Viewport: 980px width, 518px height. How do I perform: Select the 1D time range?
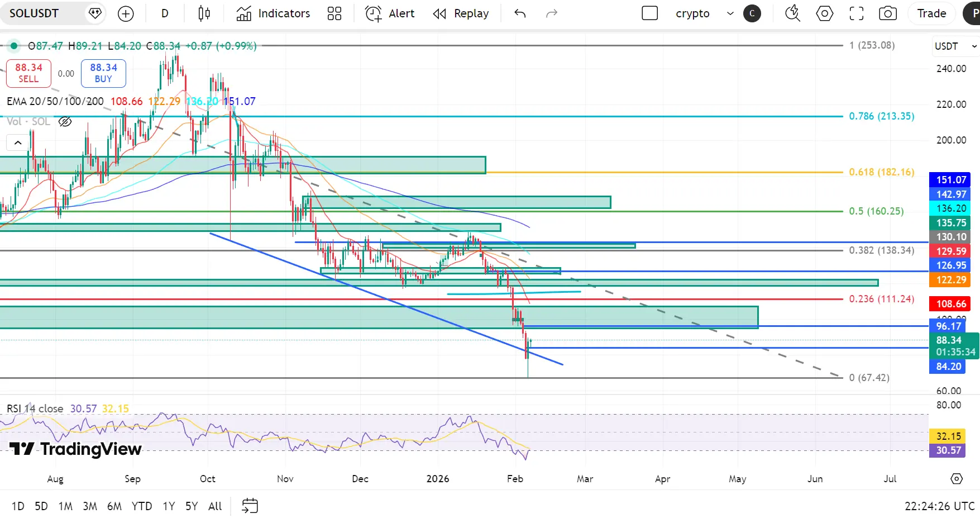[x=18, y=506]
